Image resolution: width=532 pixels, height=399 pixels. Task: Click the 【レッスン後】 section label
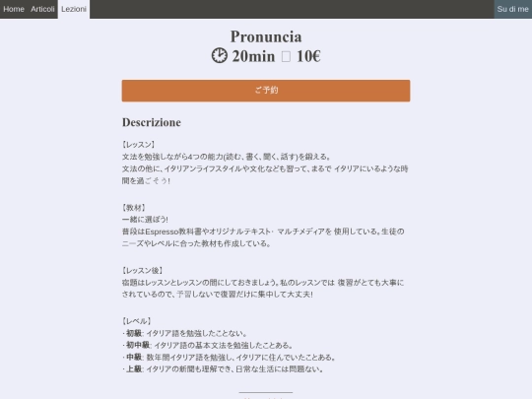click(143, 270)
